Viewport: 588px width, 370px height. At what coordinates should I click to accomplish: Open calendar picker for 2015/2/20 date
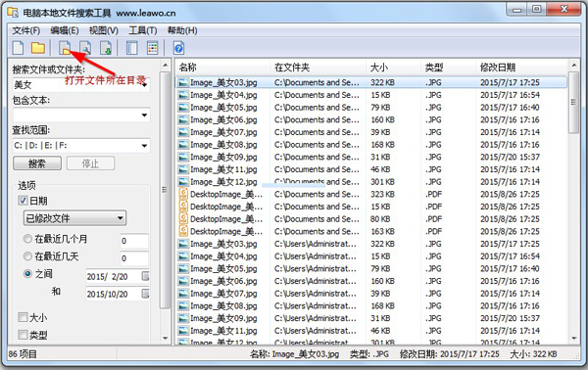145,276
